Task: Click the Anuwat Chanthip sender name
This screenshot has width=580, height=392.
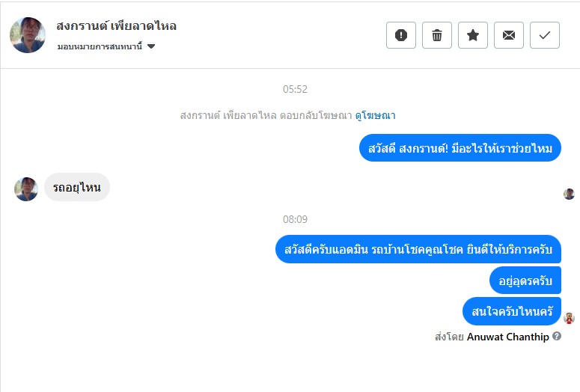Action: click(x=508, y=337)
